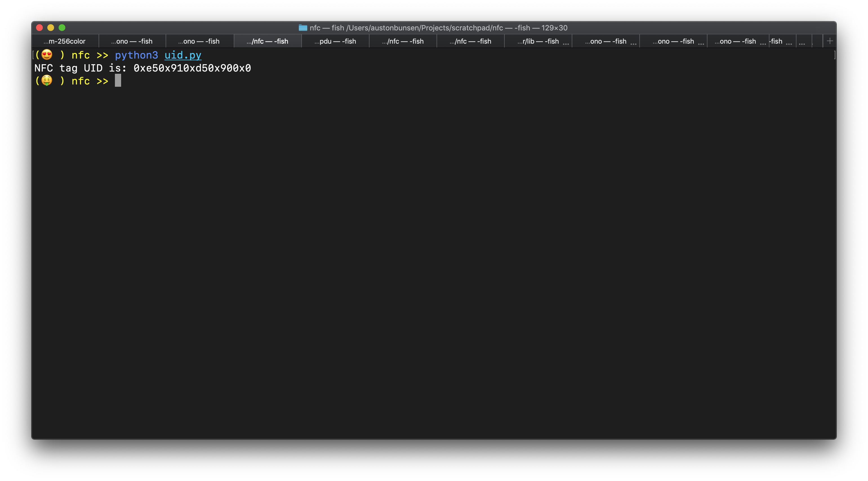
Task: Open the r/lib fish tab
Action: click(538, 41)
